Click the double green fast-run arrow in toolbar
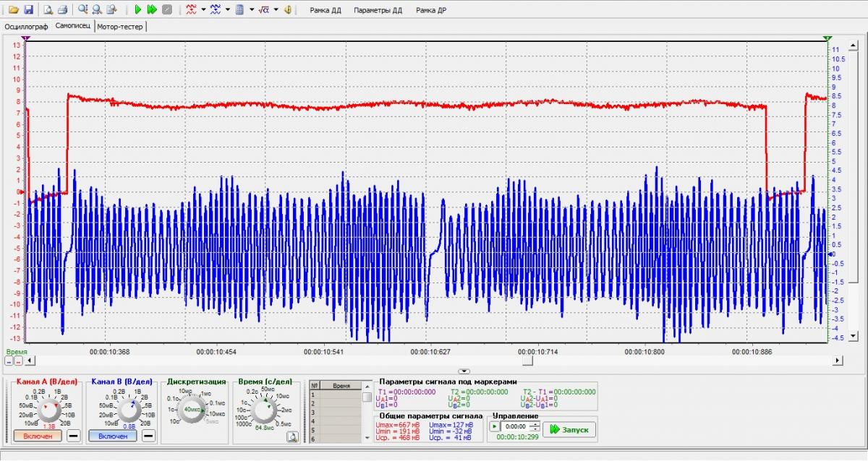This screenshot has width=868, height=461. pos(152,10)
